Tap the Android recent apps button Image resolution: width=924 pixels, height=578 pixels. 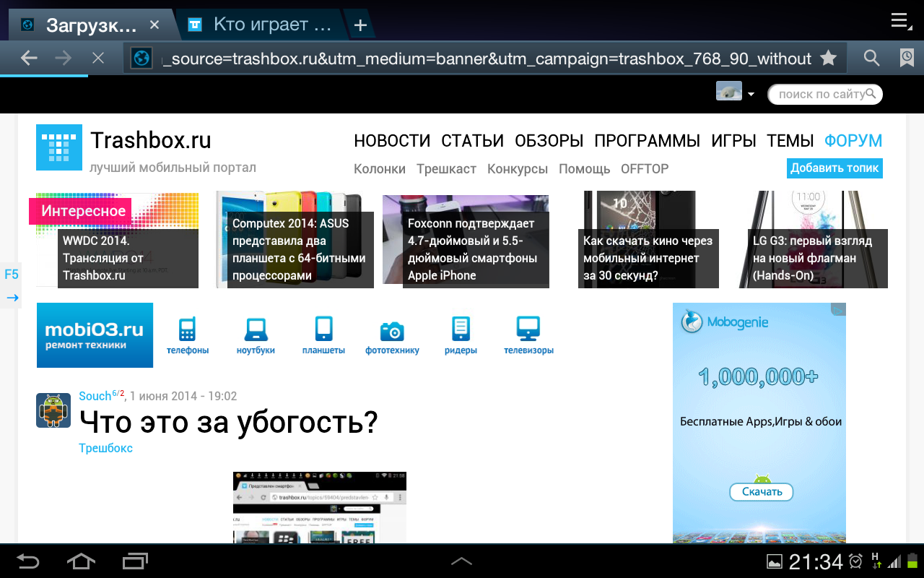[134, 561]
